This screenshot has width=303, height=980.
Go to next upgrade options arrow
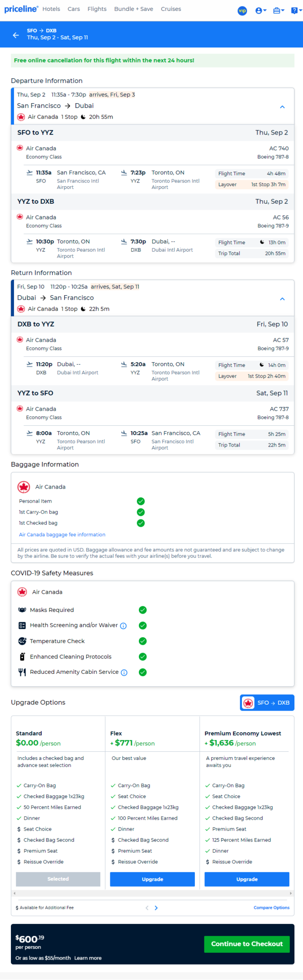pyautogui.click(x=156, y=908)
